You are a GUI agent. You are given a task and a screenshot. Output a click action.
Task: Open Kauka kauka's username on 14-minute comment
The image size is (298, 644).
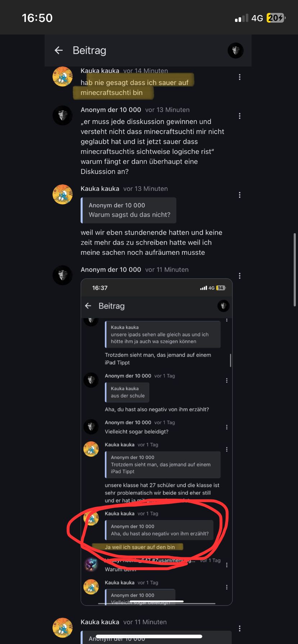click(100, 71)
